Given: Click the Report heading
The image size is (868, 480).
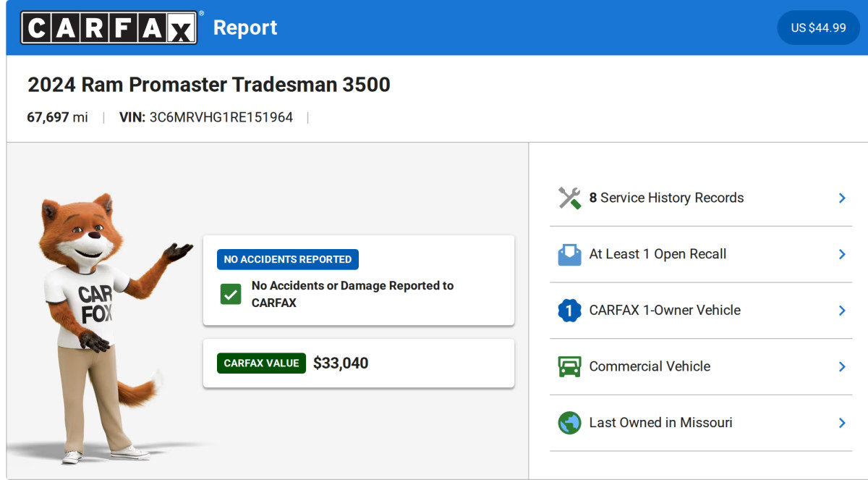Looking at the screenshot, I should tap(244, 28).
